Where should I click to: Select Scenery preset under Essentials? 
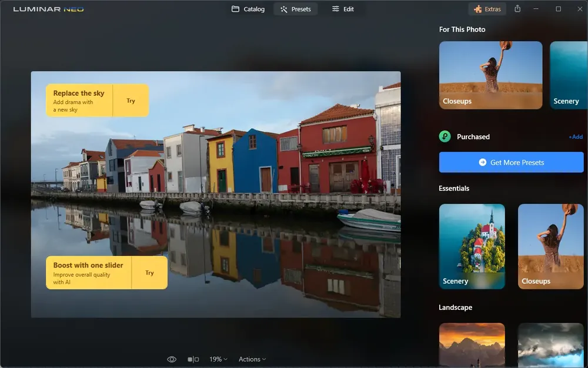472,246
